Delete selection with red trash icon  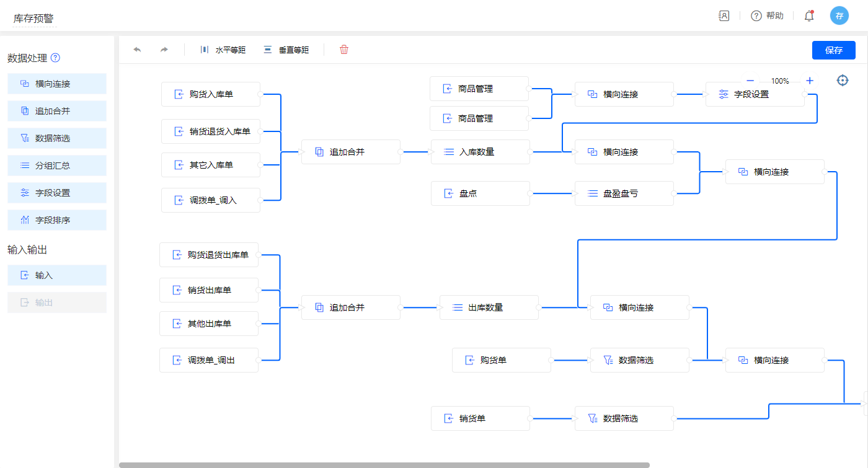[344, 50]
